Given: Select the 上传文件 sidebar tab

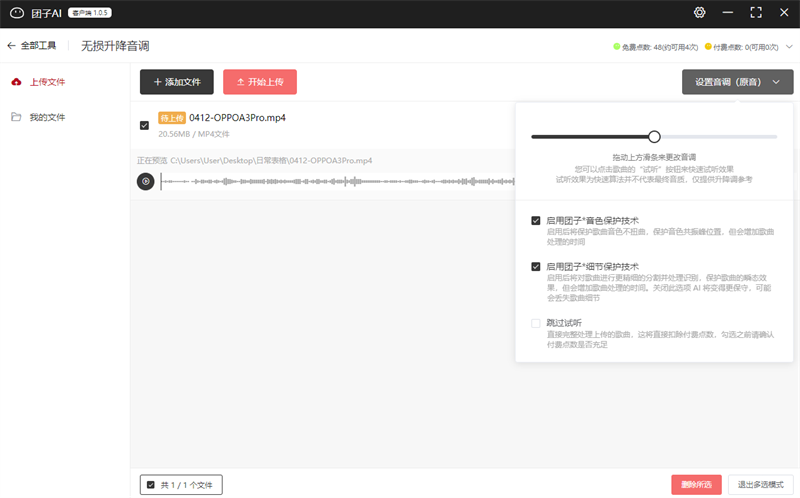Looking at the screenshot, I should pos(46,82).
